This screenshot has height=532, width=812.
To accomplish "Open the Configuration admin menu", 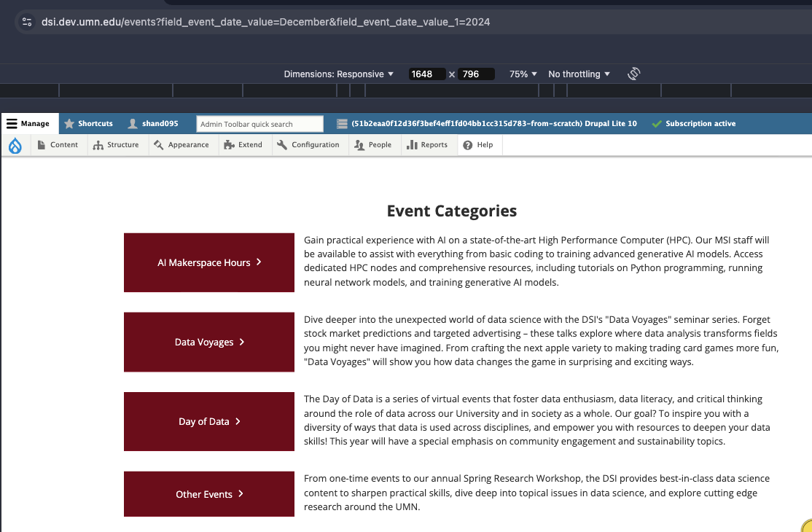I will pyautogui.click(x=308, y=145).
